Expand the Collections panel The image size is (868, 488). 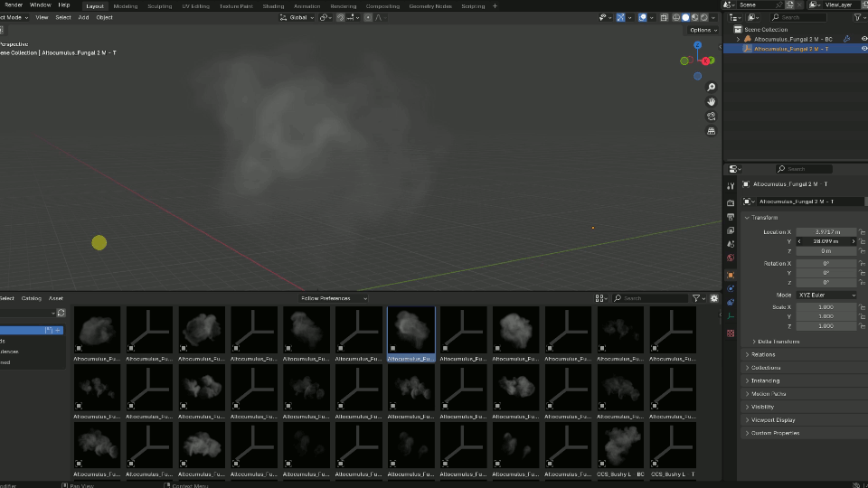click(747, 368)
